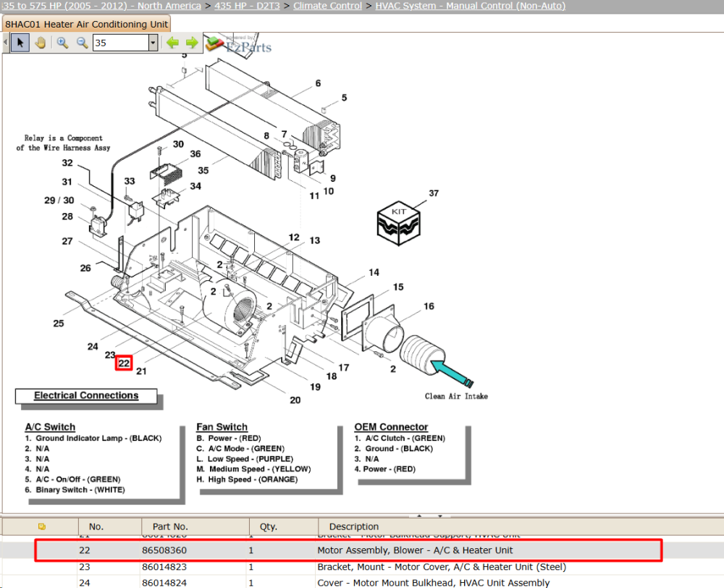Select callout 32 near the relay note
The height and width of the screenshot is (588, 724).
tap(67, 163)
